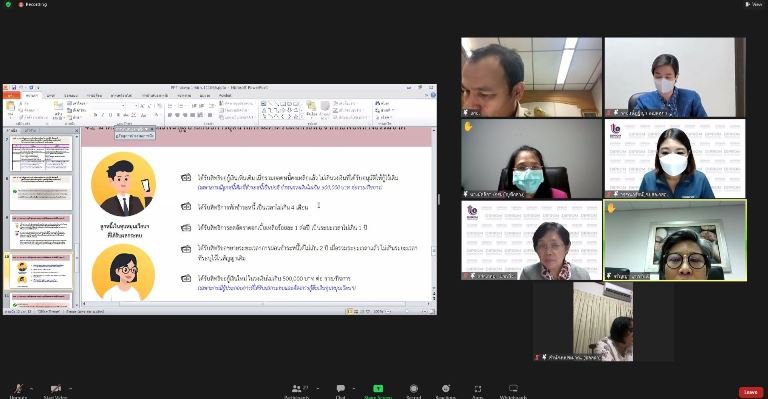Click the Numbering list icon
The width and height of the screenshot is (768, 399).
180,105
